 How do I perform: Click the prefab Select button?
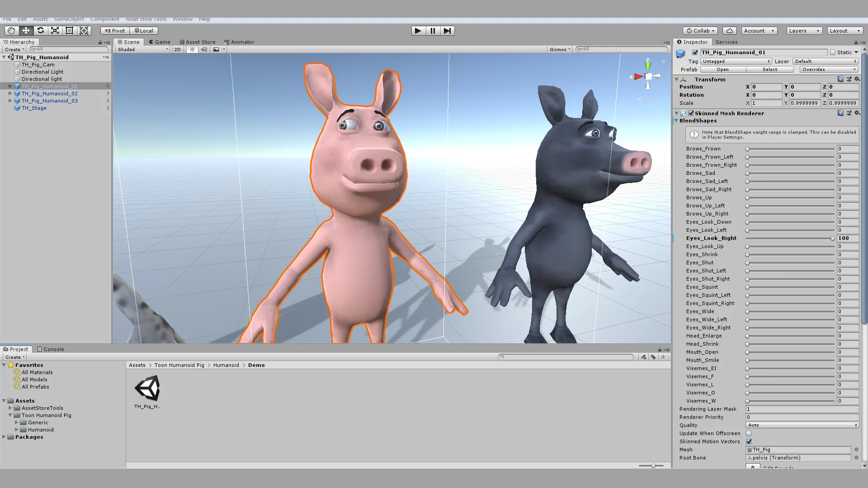(x=770, y=69)
